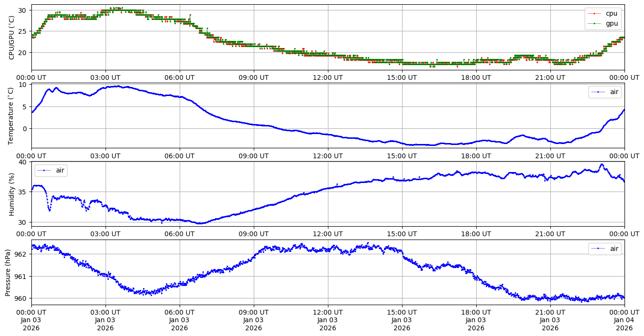Click 12:00 UT tick under the Pressure plot
This screenshot has width=644, height=336.
(x=328, y=312)
